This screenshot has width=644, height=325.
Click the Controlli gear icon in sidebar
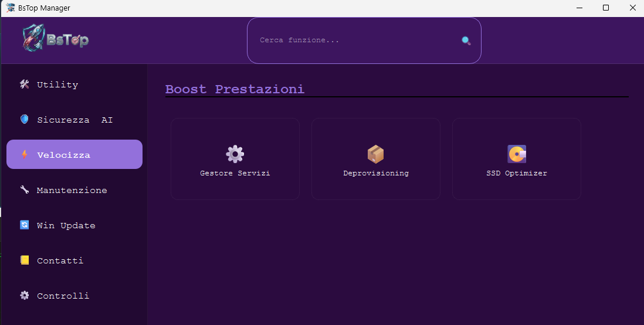click(x=24, y=296)
